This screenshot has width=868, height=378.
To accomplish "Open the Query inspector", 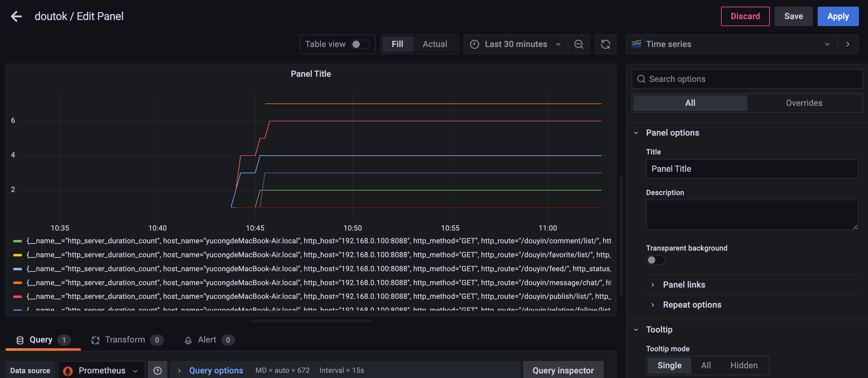I will 563,370.
